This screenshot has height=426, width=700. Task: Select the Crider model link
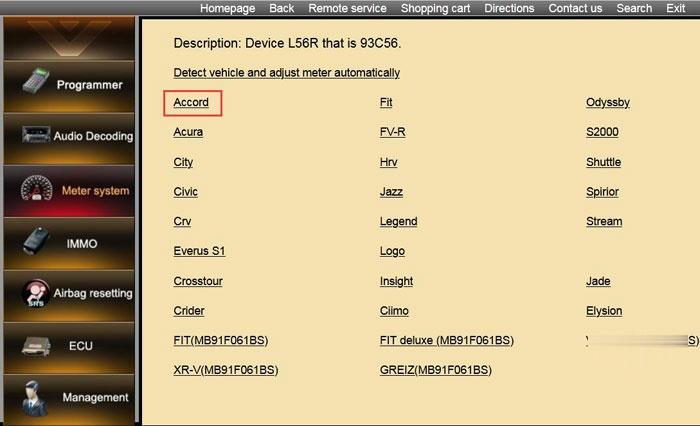[189, 311]
